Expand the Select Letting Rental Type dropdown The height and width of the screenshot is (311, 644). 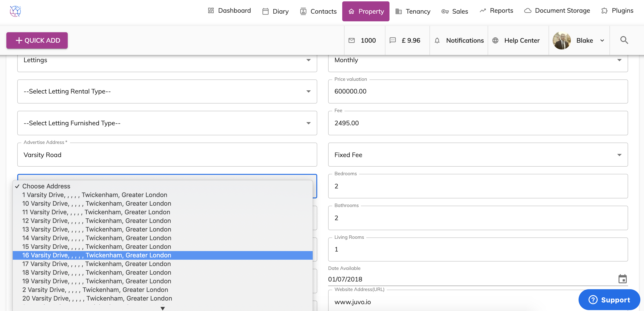(167, 91)
